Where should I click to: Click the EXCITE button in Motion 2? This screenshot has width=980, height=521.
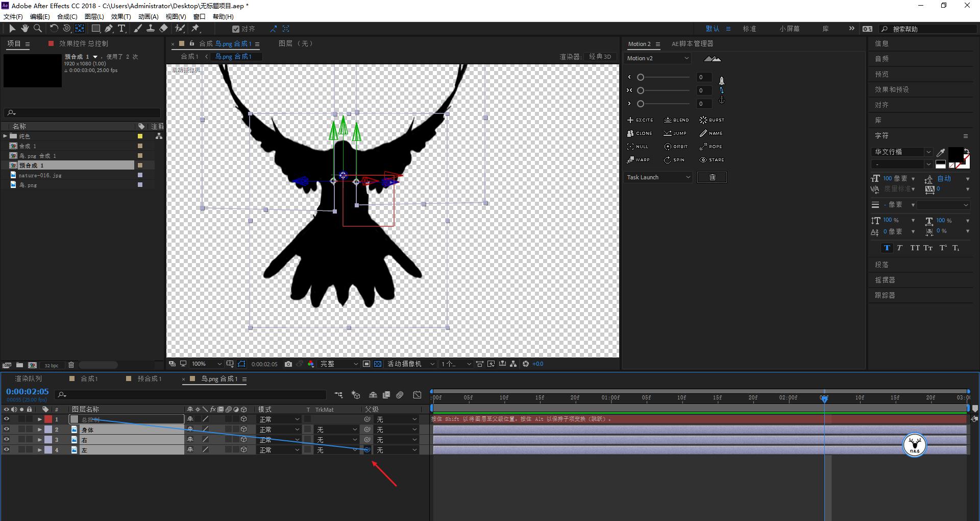tap(640, 120)
